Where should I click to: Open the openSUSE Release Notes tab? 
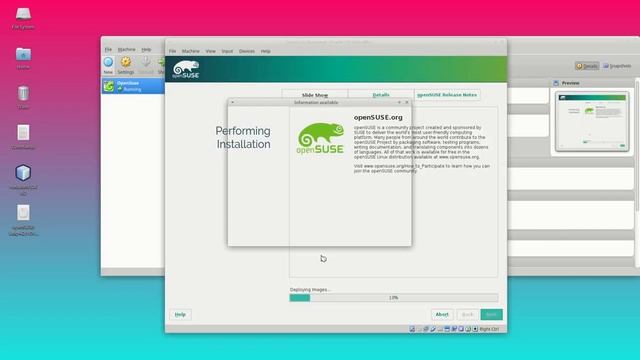point(447,95)
